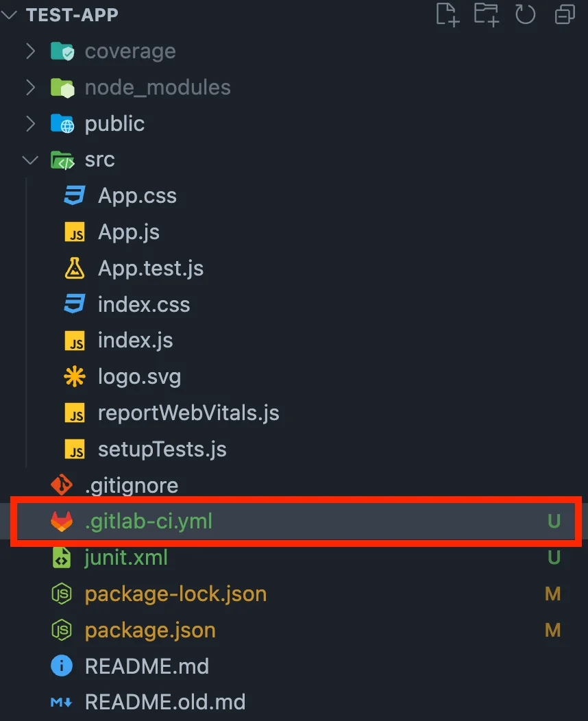Image resolution: width=588 pixels, height=721 pixels.
Task: Open the index.css file
Action: [143, 305]
